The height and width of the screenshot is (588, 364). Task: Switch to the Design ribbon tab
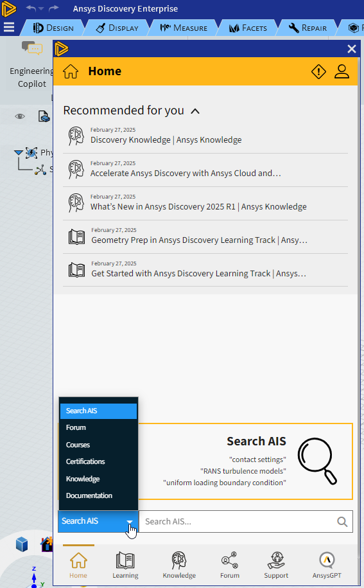point(53,28)
